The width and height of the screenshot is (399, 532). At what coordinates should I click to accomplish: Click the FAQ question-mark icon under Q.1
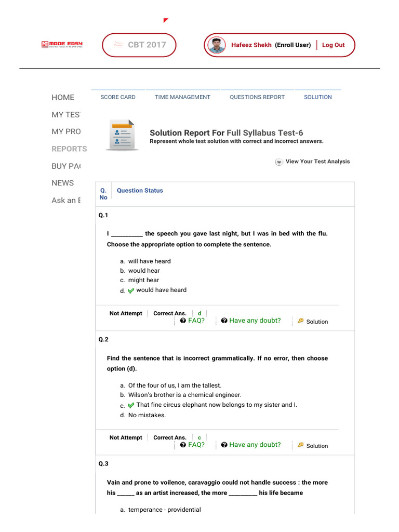pyautogui.click(x=183, y=321)
